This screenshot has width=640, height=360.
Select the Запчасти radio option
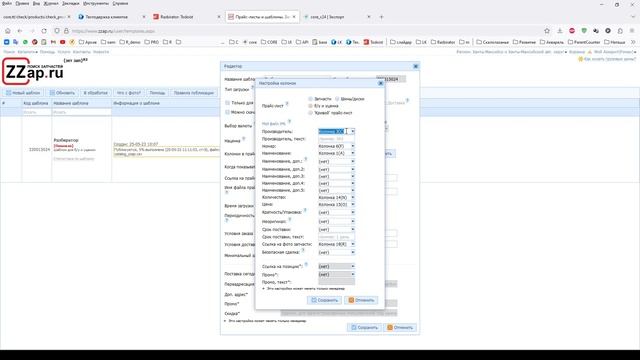coord(311,99)
